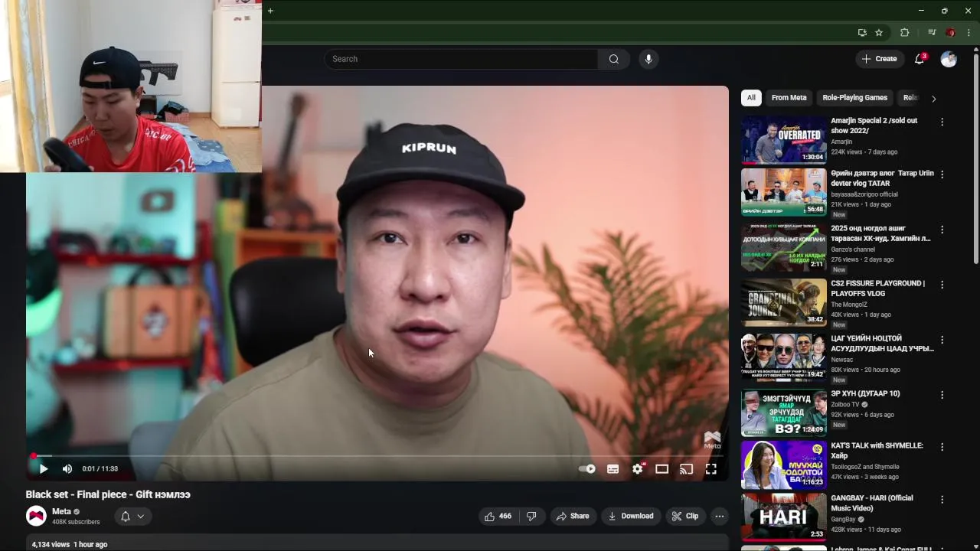Open the ЭР ХҮН (ДУГААР 10) video title
980x551 pixels.
coord(865,393)
